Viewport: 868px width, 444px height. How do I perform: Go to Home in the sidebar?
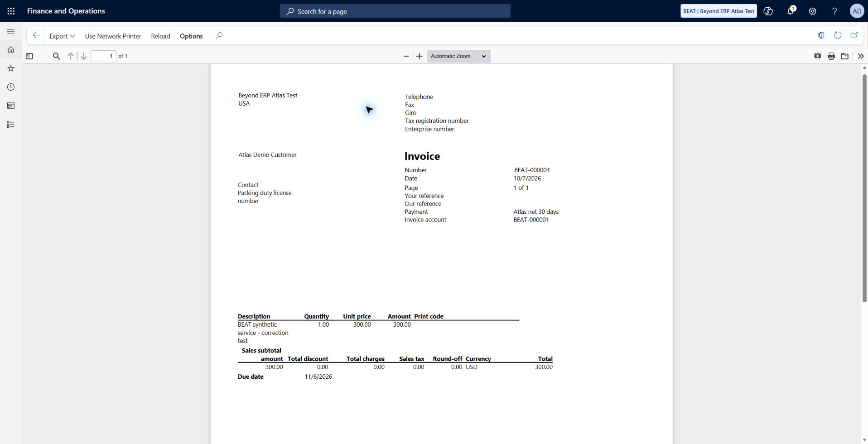tap(11, 50)
